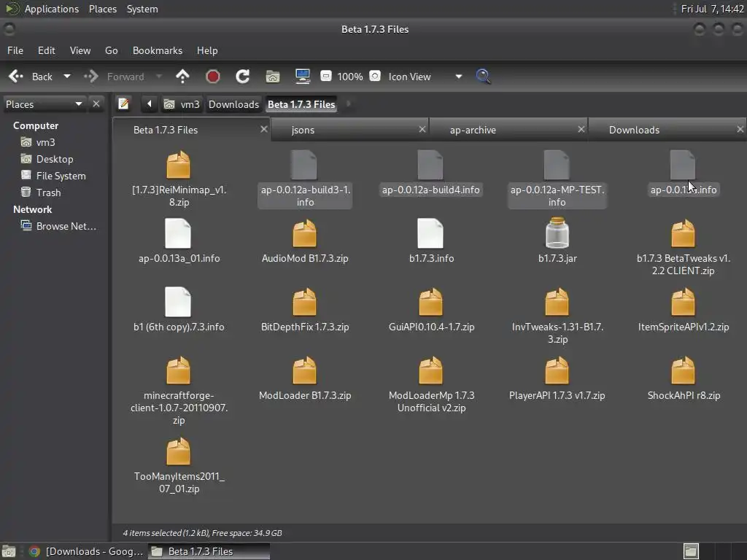The height and width of the screenshot is (560, 747).
Task: Close the ap-archive tab
Action: coord(581,129)
